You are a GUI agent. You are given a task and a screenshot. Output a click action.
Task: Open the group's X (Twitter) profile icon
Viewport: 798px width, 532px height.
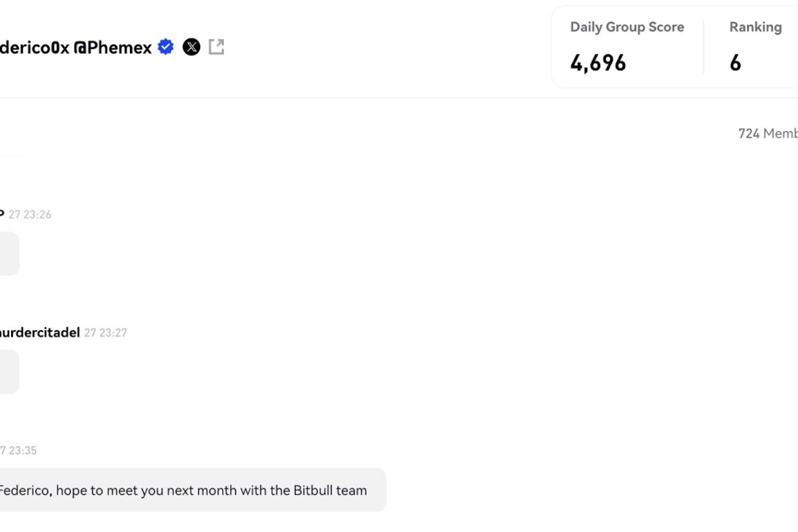(x=191, y=47)
